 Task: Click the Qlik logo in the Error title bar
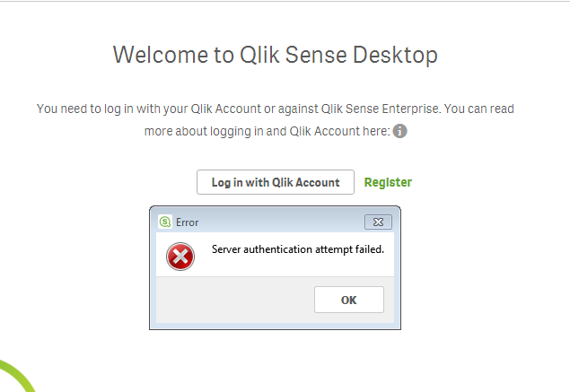(165, 222)
